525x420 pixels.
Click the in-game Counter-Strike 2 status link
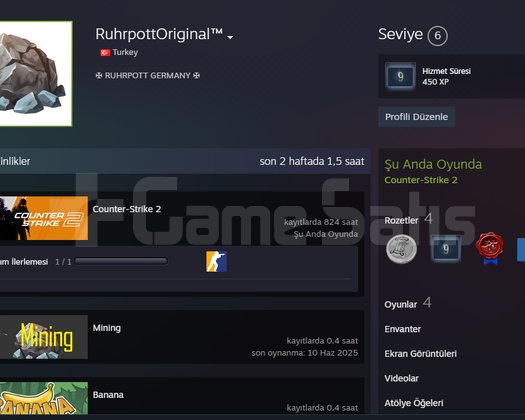(x=421, y=180)
